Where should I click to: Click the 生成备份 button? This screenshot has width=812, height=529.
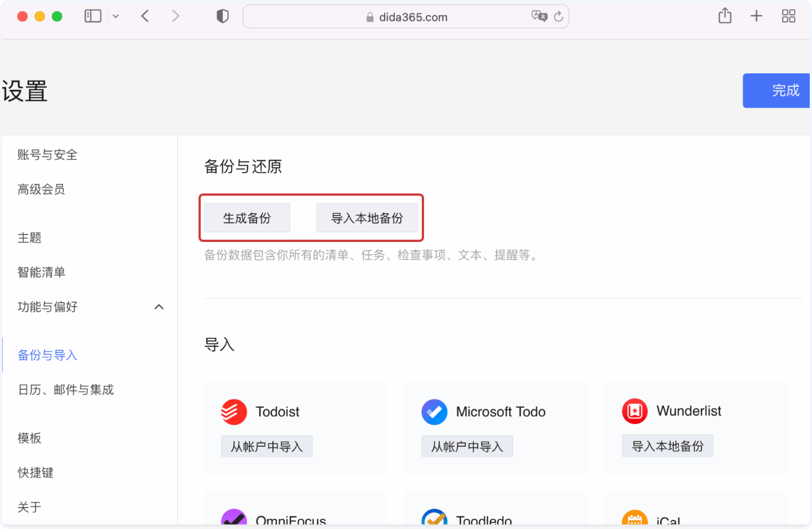coord(247,218)
